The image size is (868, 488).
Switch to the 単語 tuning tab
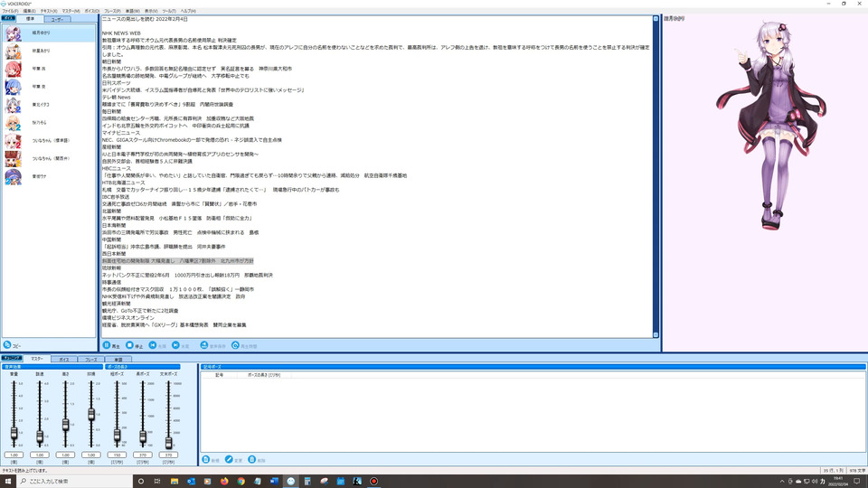(118, 360)
